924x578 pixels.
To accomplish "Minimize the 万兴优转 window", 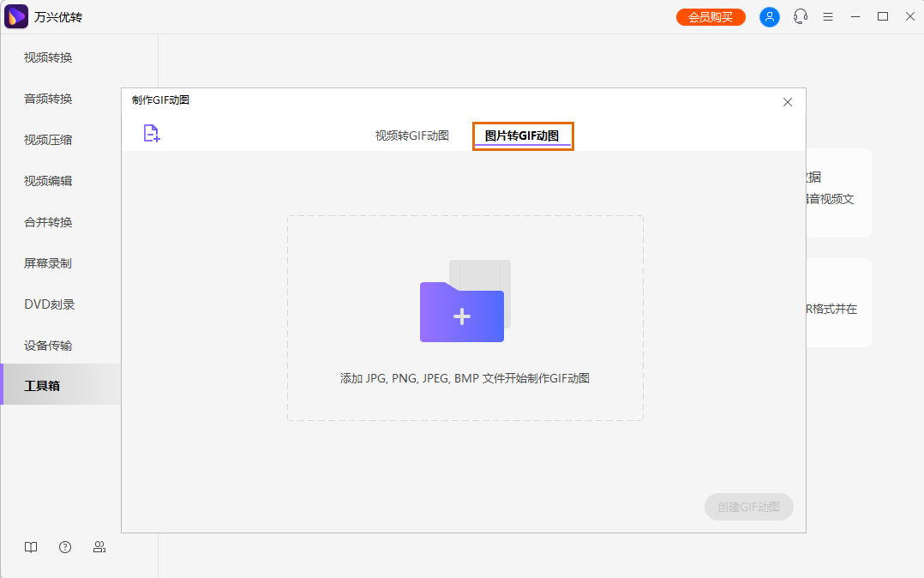I will [855, 16].
